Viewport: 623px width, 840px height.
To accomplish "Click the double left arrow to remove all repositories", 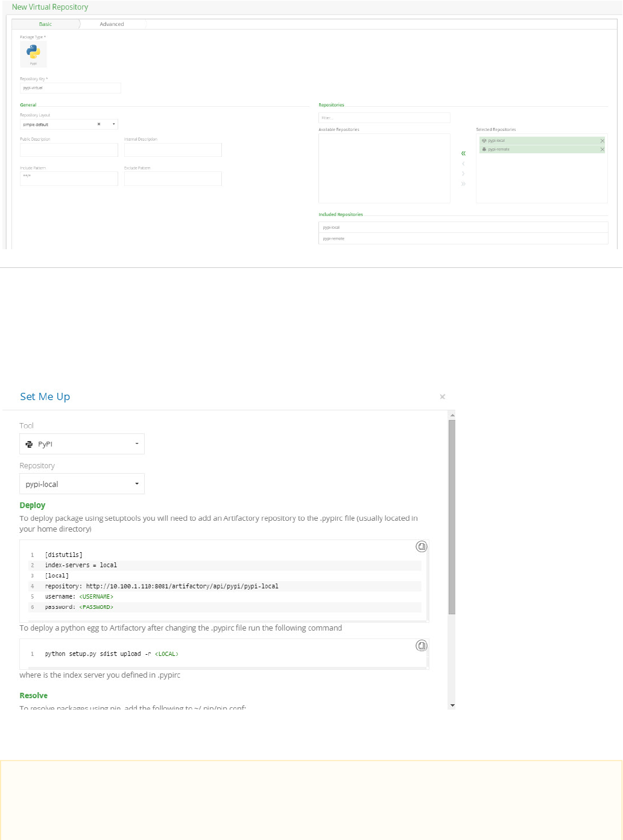I will point(463,153).
